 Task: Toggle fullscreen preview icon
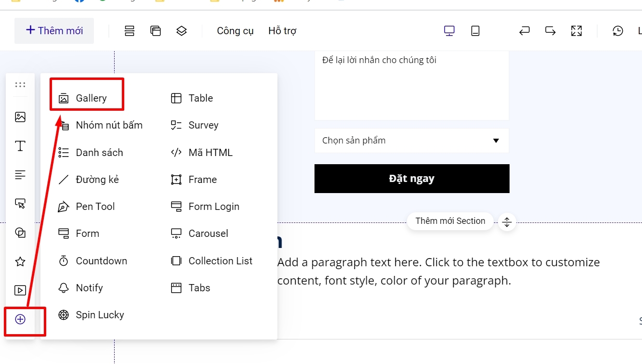tap(576, 31)
